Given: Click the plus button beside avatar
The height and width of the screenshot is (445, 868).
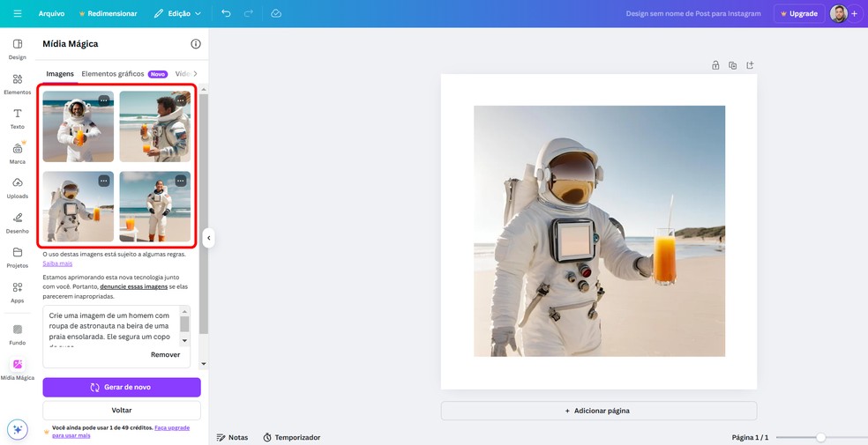Looking at the screenshot, I should pyautogui.click(x=854, y=13).
